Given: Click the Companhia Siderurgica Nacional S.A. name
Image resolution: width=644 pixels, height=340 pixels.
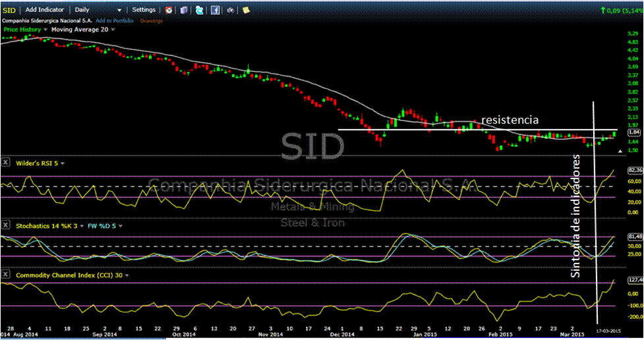Looking at the screenshot, I should [47, 20].
